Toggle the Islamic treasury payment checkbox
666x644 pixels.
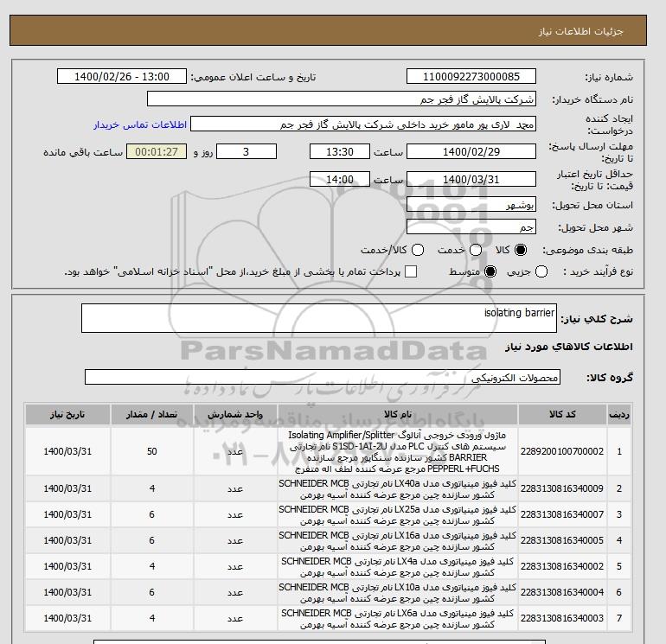(x=411, y=271)
